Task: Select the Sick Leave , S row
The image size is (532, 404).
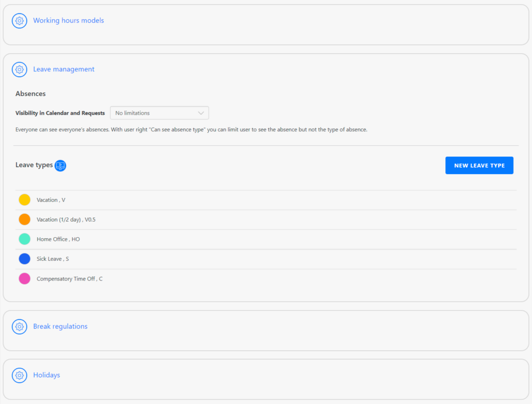Action: click(53, 259)
